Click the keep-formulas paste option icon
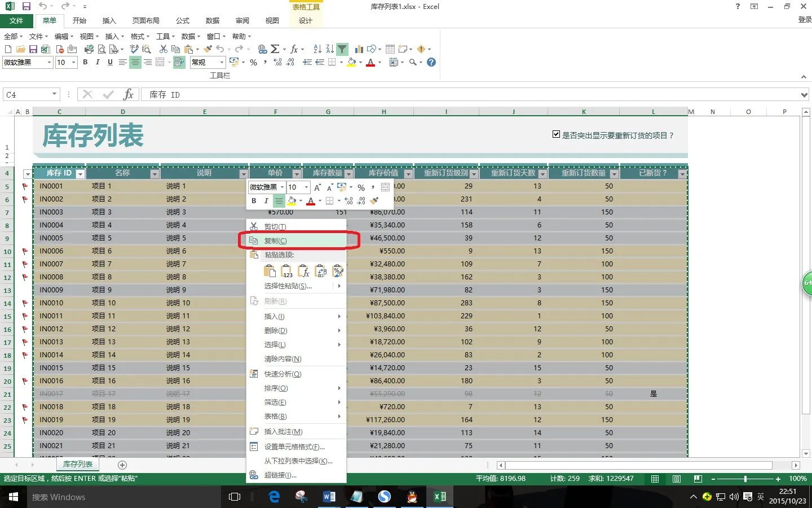 303,271
